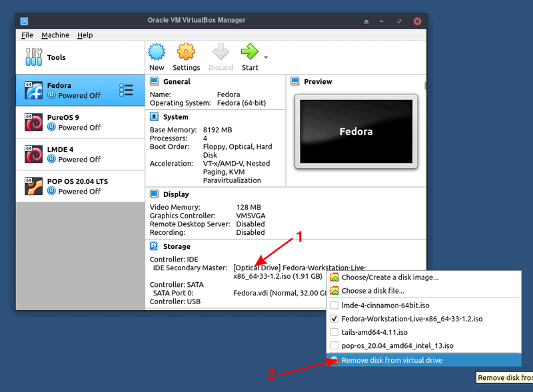Viewport: 533px width, 392px height.
Task: Choose a disk file from the menu
Action: pos(373,290)
